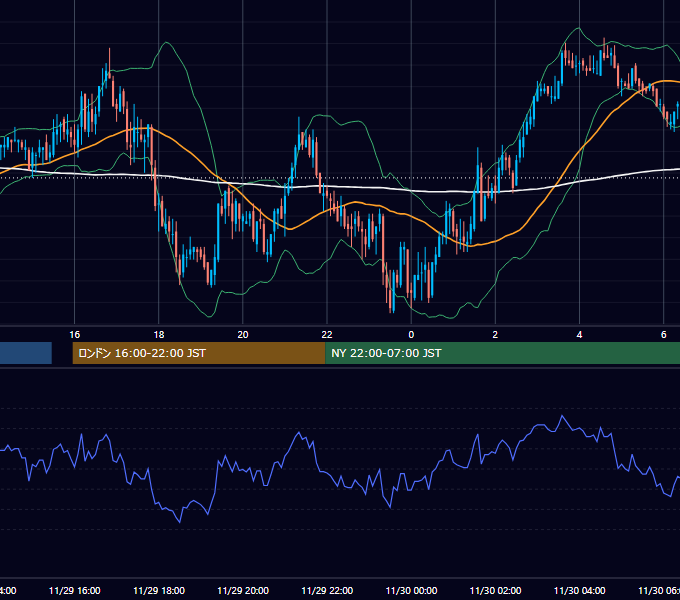Click the 6 hour axis label
The height and width of the screenshot is (600, 680).
pyautogui.click(x=664, y=335)
